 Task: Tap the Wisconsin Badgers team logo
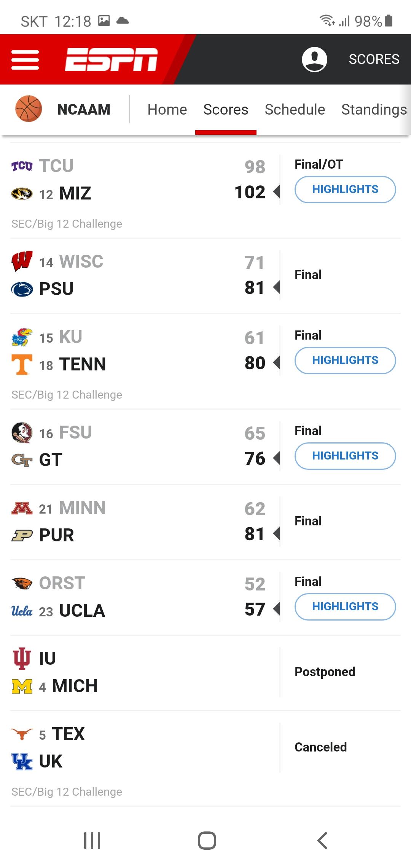[22, 261]
